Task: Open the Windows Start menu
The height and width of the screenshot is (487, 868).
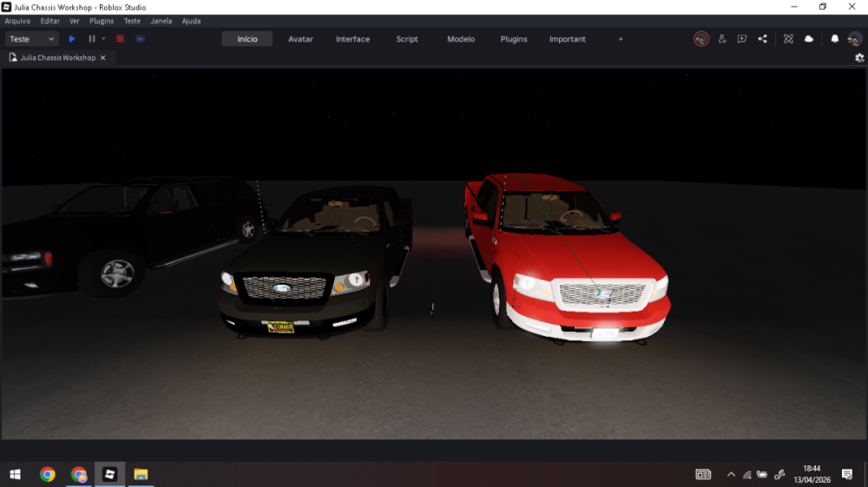Action: coord(16,474)
